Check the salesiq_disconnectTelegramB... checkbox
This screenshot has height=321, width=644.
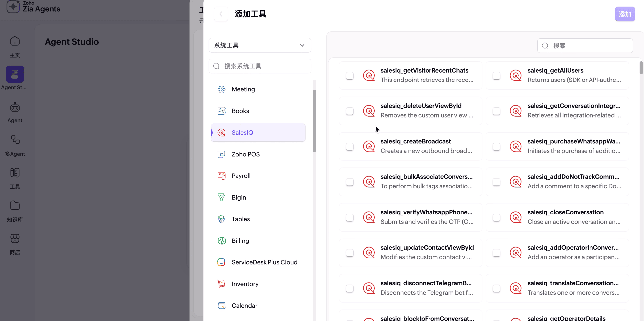pyautogui.click(x=350, y=288)
